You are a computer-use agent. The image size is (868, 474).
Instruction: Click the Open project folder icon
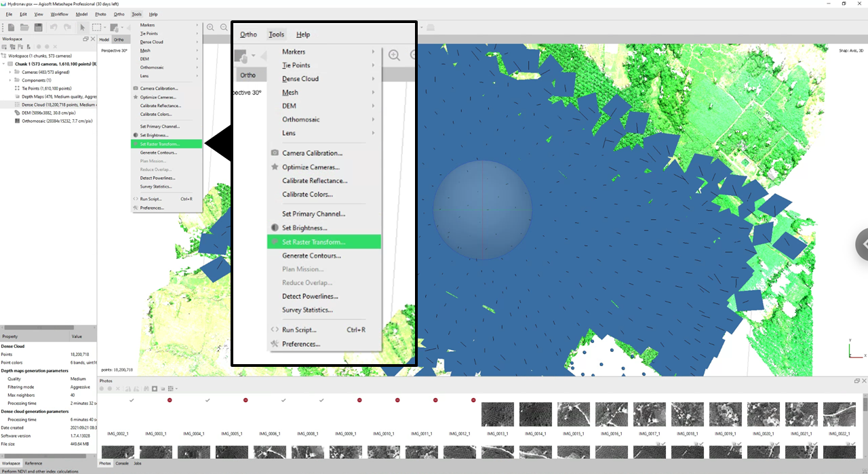pos(24,28)
